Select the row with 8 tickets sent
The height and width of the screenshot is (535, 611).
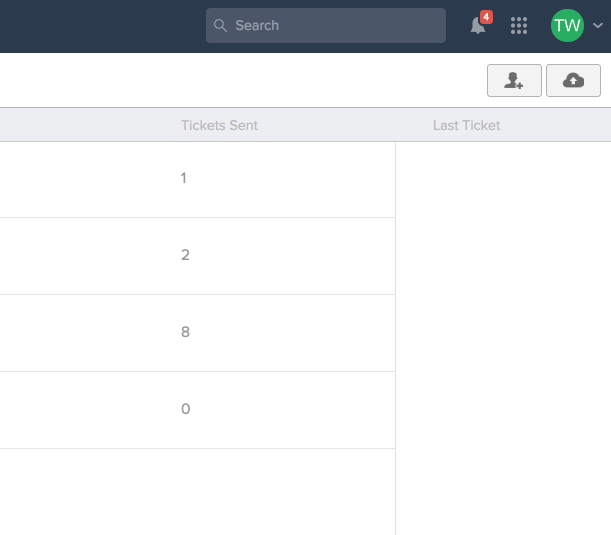coord(198,333)
